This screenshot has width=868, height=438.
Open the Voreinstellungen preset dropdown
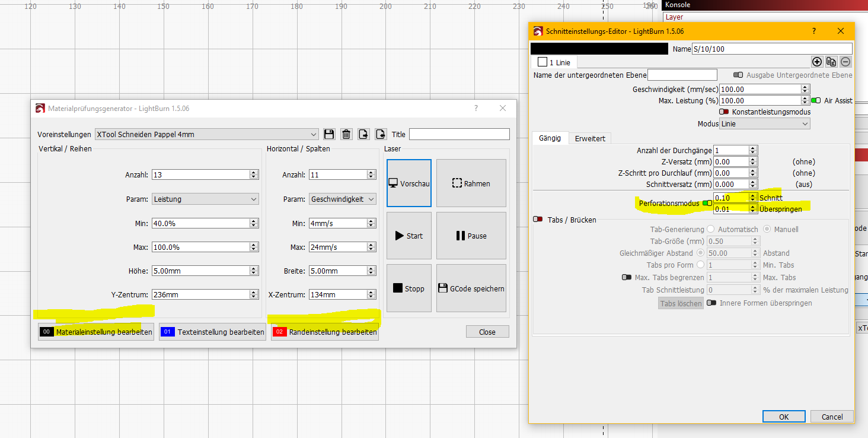pyautogui.click(x=207, y=134)
